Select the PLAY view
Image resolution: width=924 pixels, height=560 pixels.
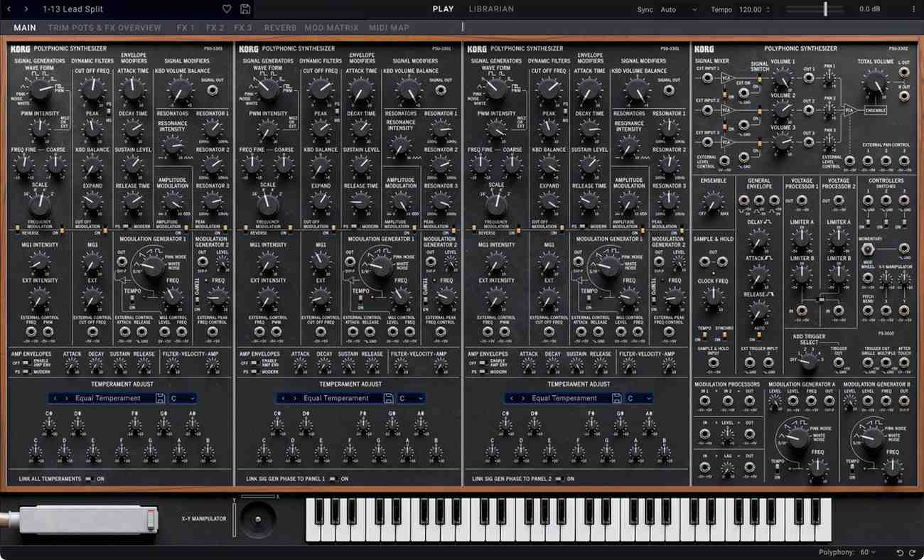click(x=443, y=9)
